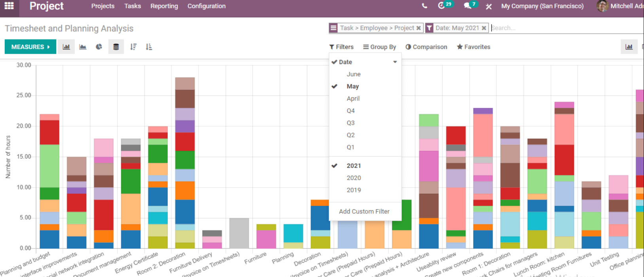Open the Filters dropdown
644x277 pixels.
point(341,47)
